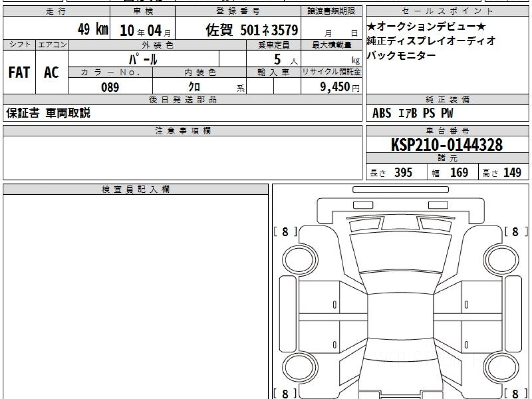The image size is (532, 399).
Task: Select recycle deposit 9,450円
Action: click(340, 87)
